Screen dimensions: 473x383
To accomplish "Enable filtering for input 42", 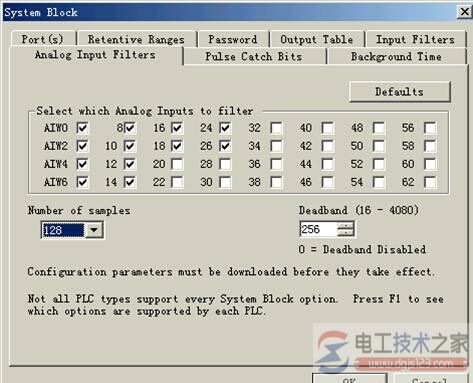I will click(328, 146).
